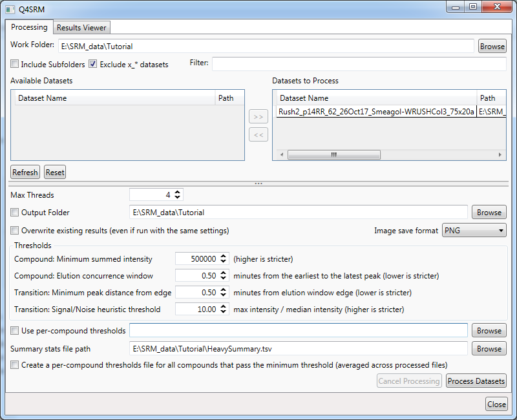Minimize the Q4SRM window
The width and height of the screenshot is (517, 420).
click(456, 7)
